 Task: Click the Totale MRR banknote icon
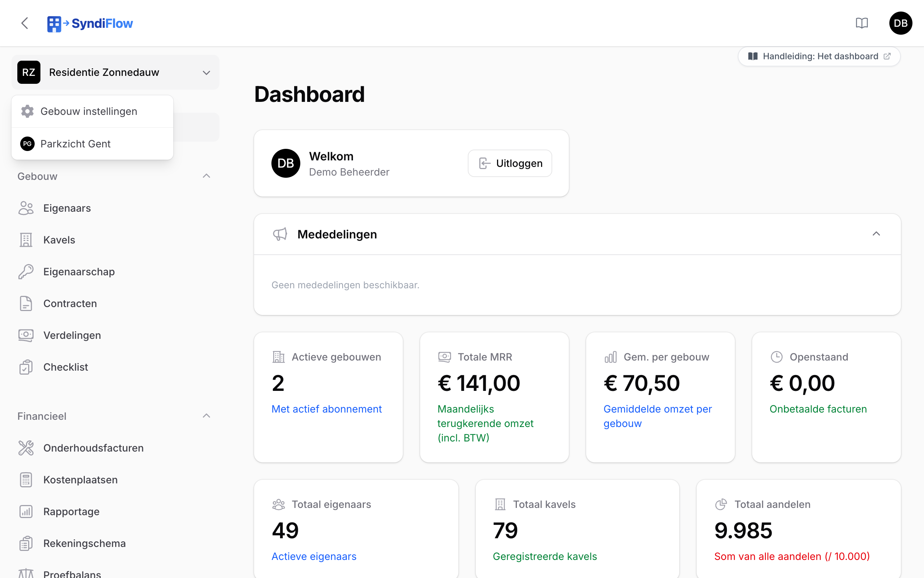click(444, 357)
